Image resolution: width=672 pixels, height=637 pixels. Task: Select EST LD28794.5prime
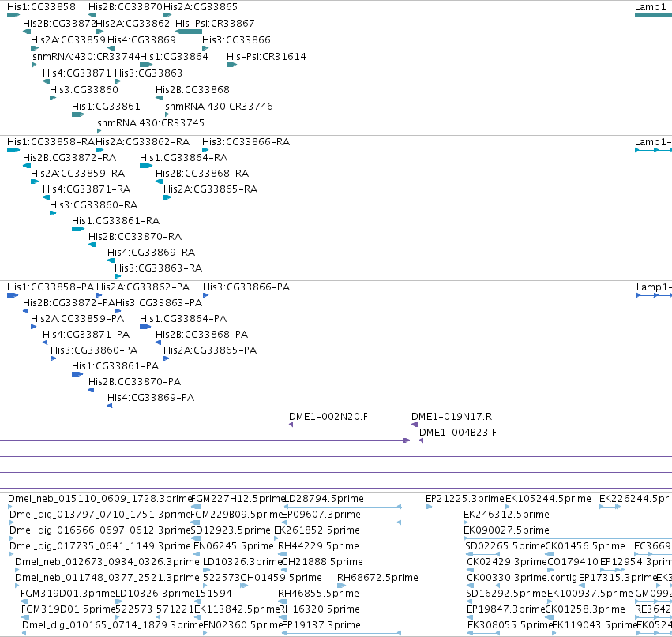click(x=324, y=499)
